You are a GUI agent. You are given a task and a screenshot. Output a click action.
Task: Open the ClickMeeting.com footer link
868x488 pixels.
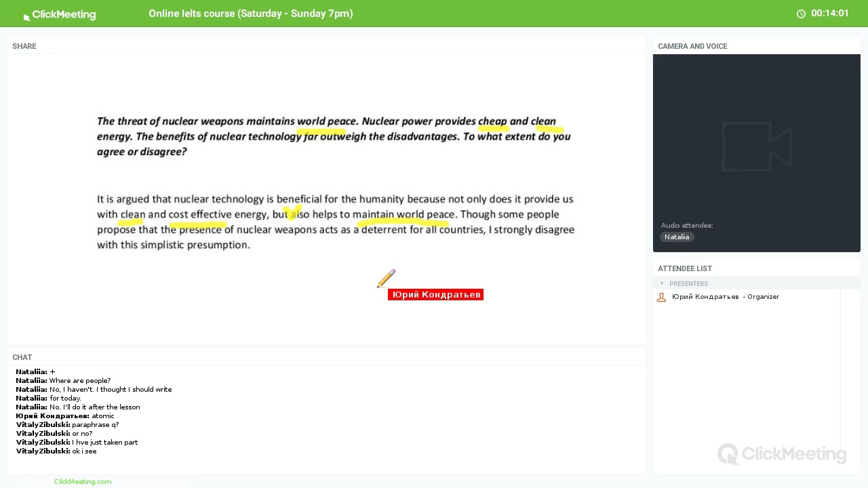[x=83, y=481]
